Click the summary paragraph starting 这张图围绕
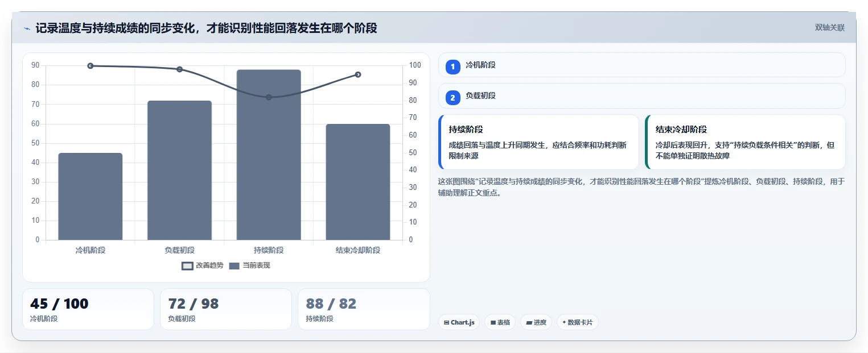Viewport: 868px width, 353px height. [x=641, y=187]
